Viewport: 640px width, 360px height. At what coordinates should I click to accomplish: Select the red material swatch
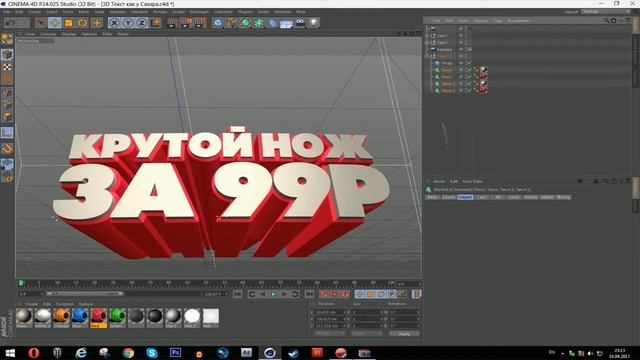tap(99, 317)
